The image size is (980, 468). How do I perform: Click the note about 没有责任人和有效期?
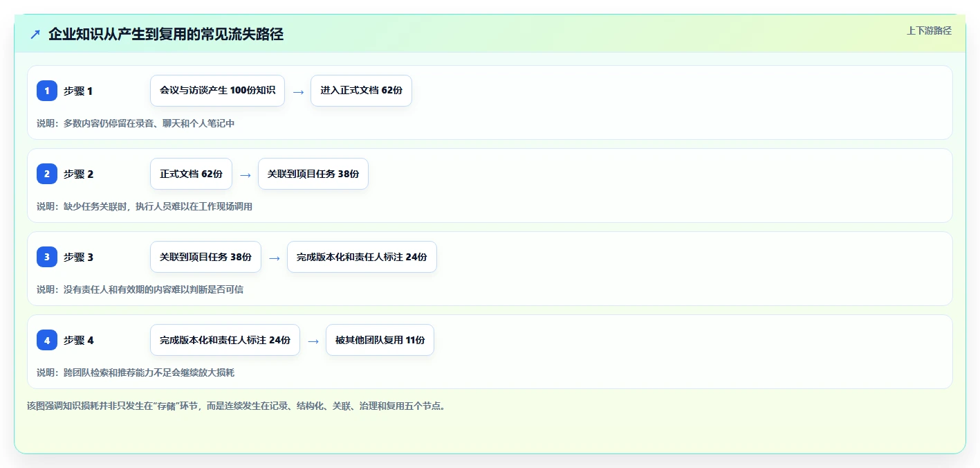(140, 289)
